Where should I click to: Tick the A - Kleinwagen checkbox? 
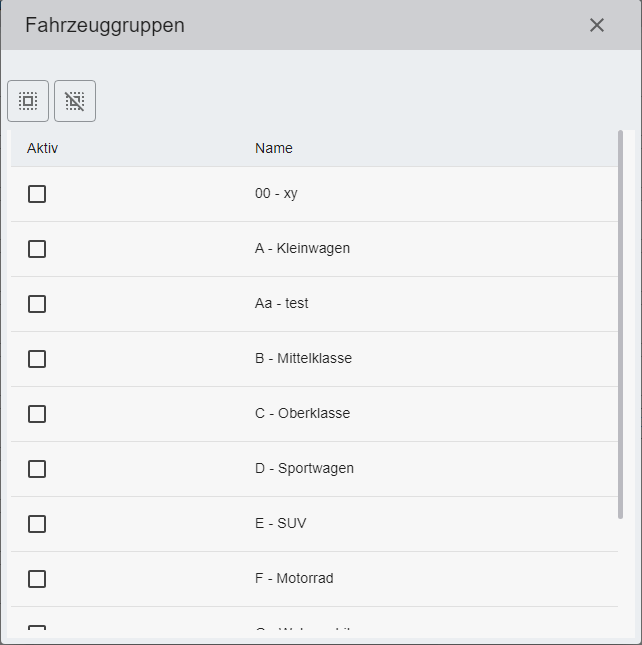(x=37, y=249)
